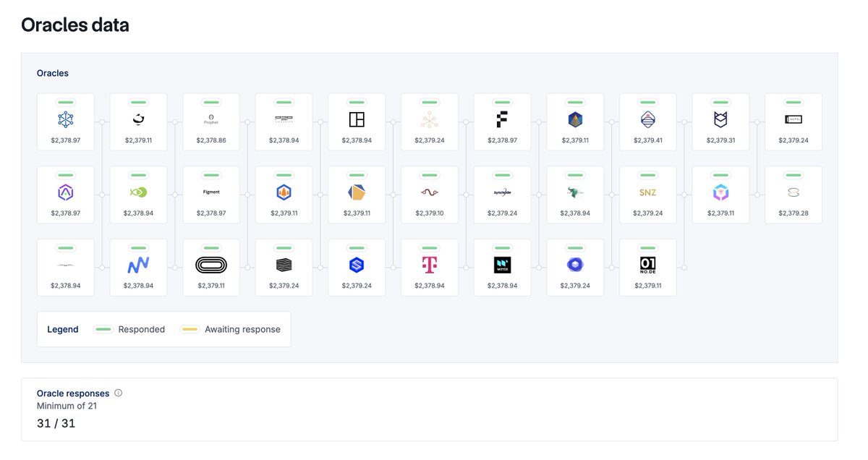Select the purple and blue cube logo
Screen dimensions: 868x460
click(720, 192)
